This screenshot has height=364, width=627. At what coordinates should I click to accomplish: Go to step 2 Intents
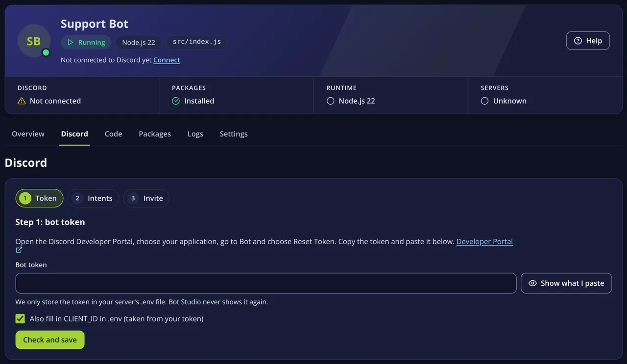point(94,198)
